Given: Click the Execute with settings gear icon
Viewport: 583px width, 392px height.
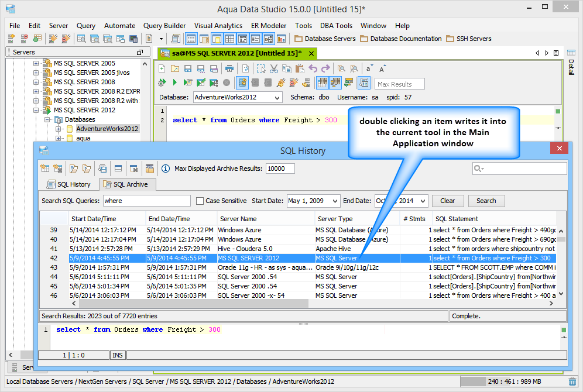Looking at the screenshot, I should point(162,82).
